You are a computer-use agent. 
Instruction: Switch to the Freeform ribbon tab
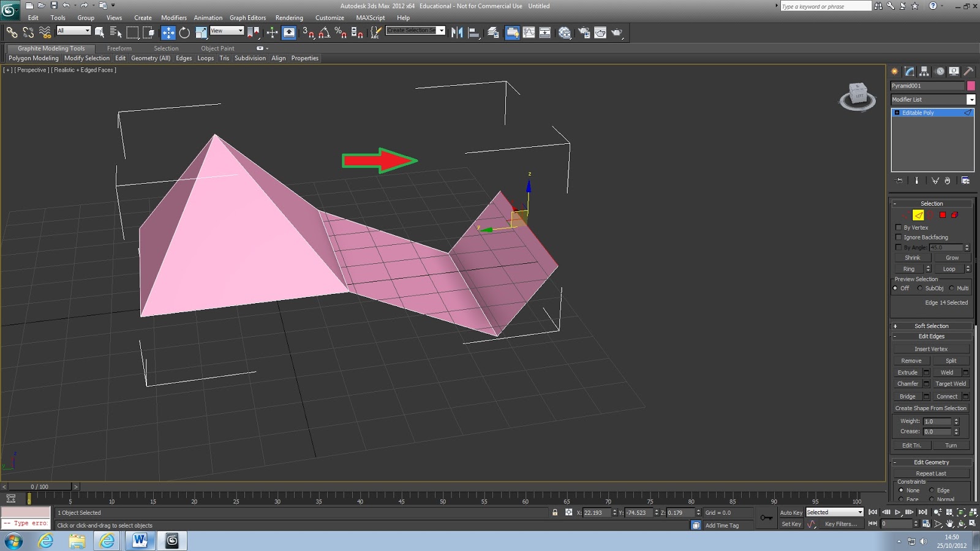point(119,48)
